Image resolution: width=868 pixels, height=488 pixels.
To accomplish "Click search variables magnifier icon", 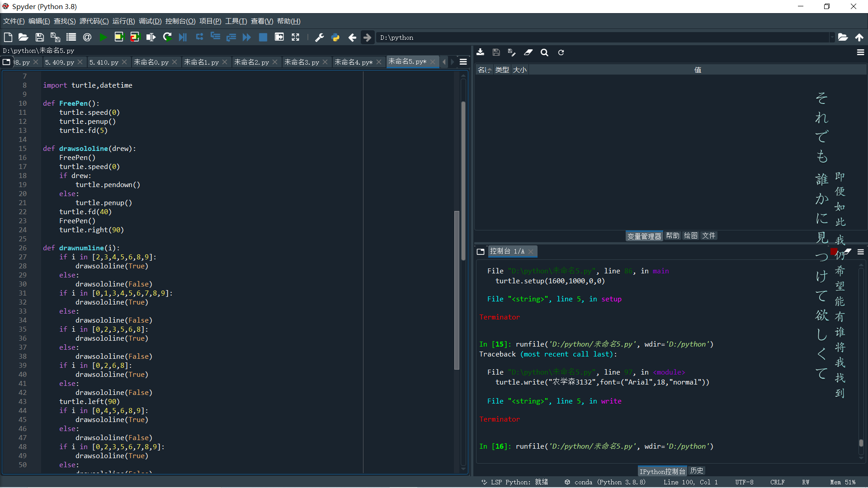I will click(544, 52).
